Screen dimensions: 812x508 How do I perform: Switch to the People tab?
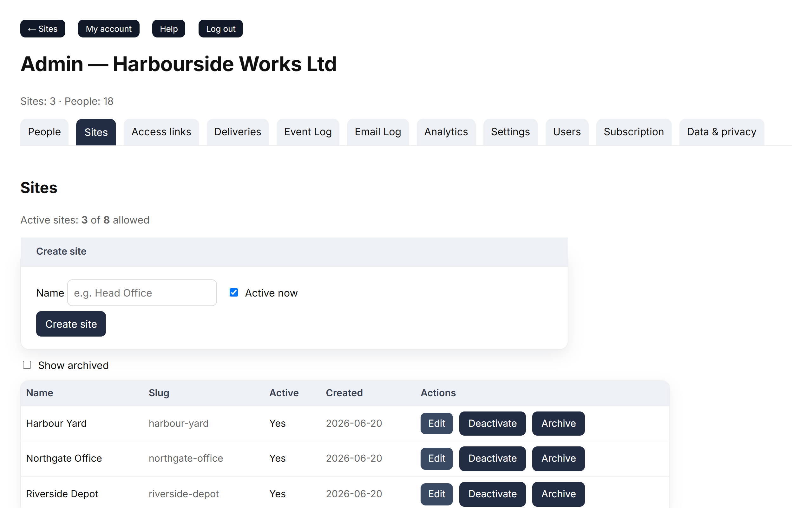click(x=44, y=132)
